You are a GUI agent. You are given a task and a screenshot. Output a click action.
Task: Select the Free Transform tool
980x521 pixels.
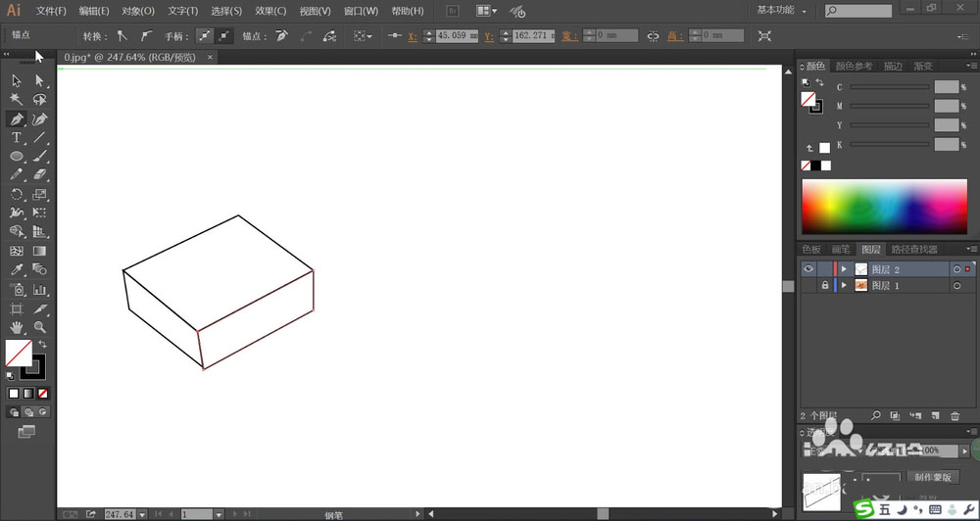pos(39,213)
